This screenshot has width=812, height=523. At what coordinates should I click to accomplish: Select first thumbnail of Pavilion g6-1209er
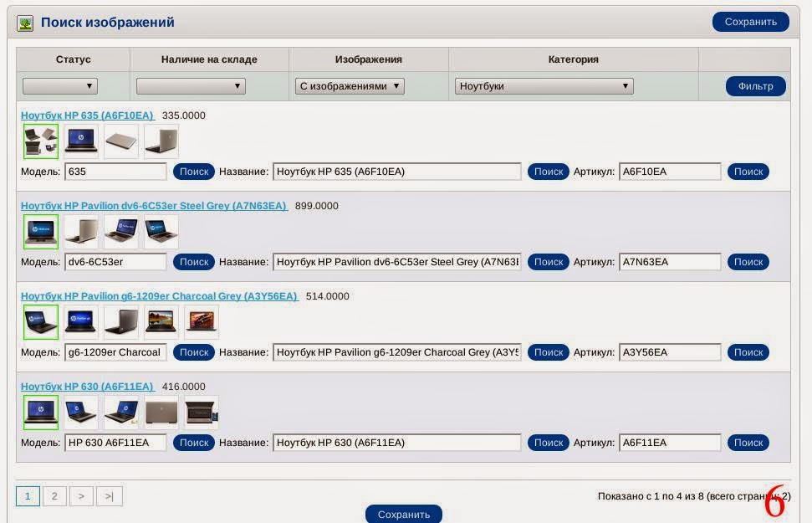41,322
